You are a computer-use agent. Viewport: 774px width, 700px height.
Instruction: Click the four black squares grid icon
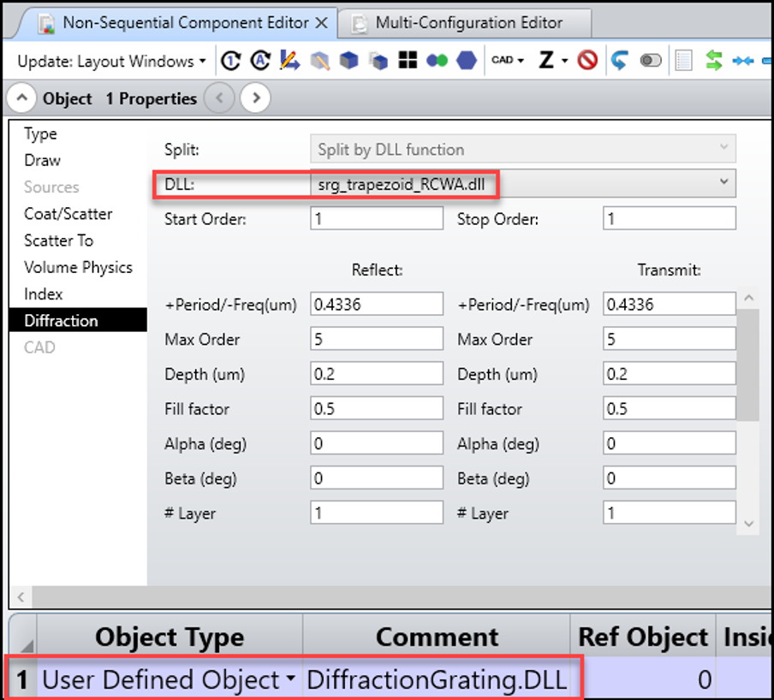point(408,61)
